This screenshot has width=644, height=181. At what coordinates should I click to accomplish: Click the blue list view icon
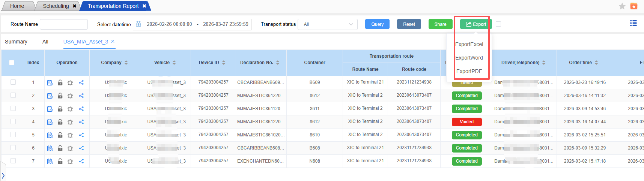(633, 23)
